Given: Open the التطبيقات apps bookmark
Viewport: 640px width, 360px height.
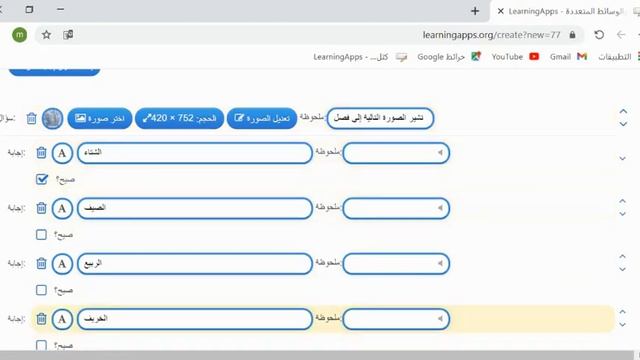Looking at the screenshot, I should (618, 57).
